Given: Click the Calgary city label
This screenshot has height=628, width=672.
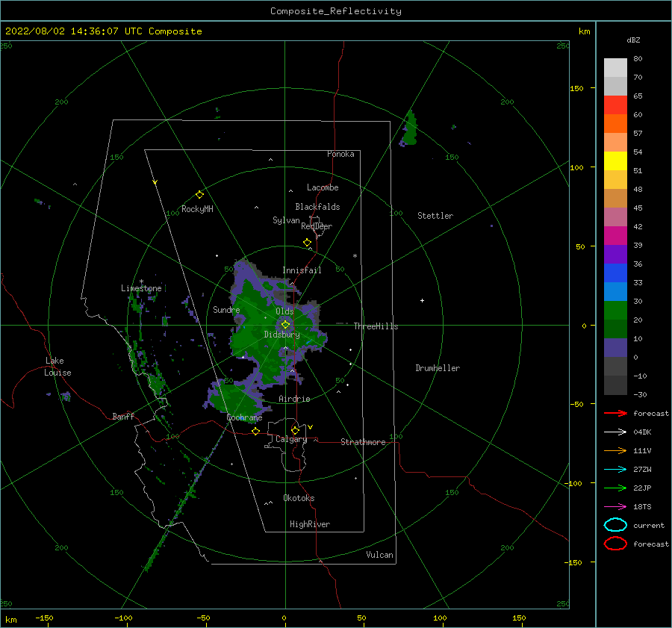Looking at the screenshot, I should pyautogui.click(x=291, y=439).
